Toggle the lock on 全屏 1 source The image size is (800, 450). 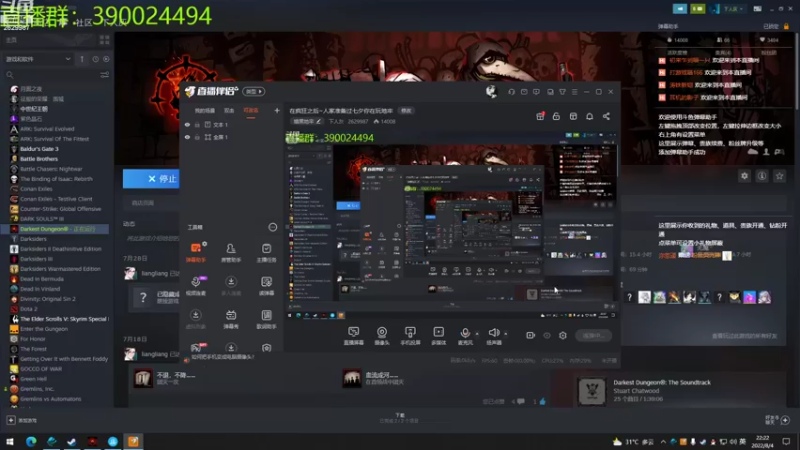click(x=197, y=137)
